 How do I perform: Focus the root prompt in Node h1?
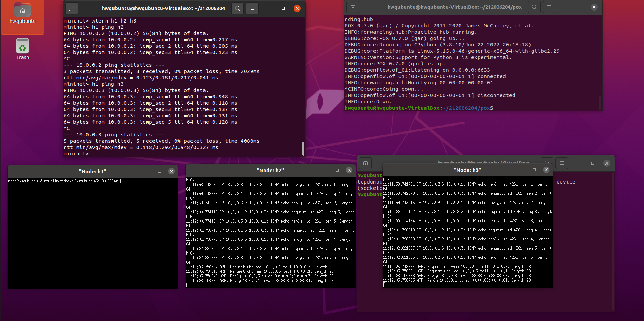121,181
